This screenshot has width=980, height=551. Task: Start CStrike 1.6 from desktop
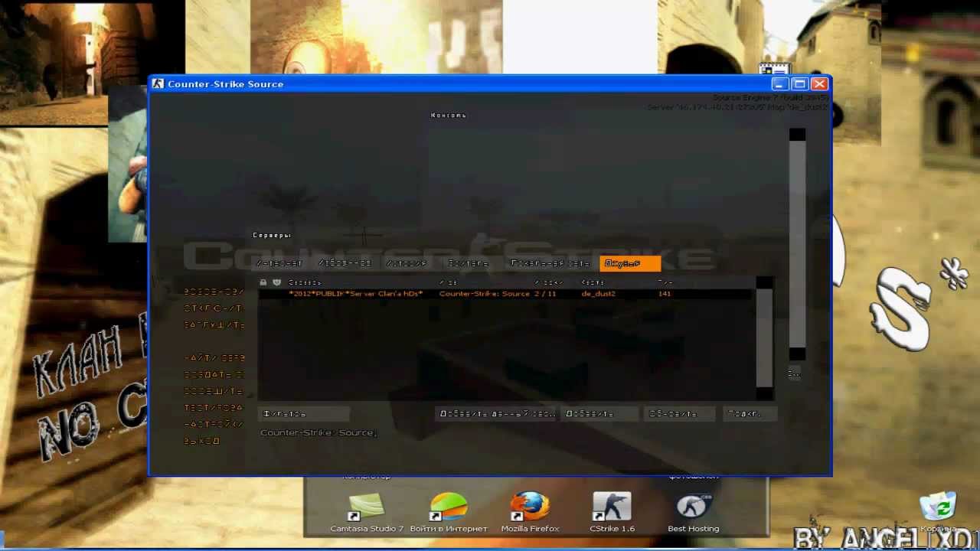point(612,512)
